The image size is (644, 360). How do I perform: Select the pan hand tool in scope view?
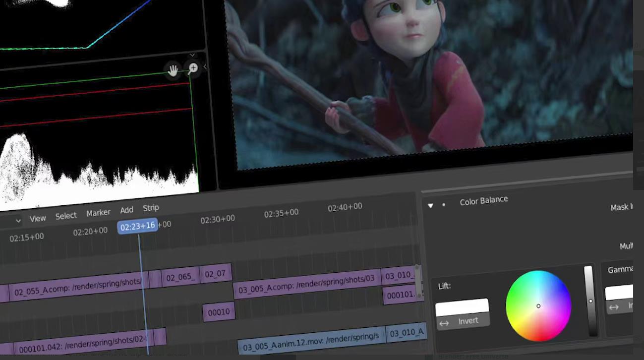pyautogui.click(x=173, y=71)
